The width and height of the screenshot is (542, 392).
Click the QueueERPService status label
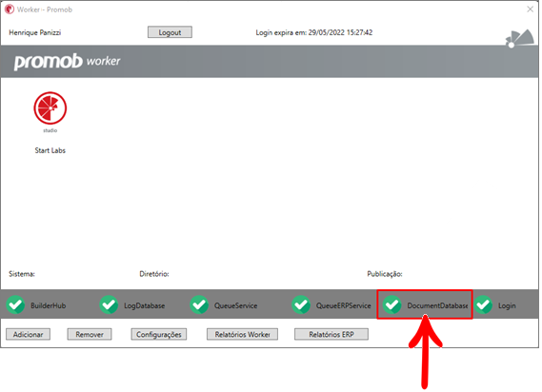(343, 305)
